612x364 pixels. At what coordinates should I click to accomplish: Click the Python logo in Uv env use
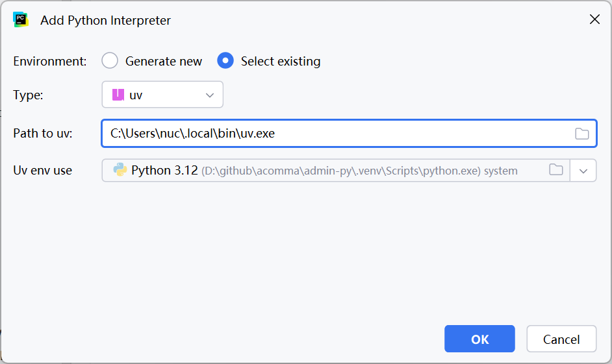pos(120,170)
